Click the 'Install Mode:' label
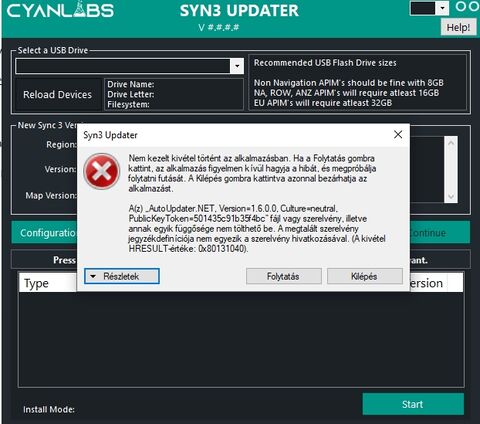 coord(49,409)
